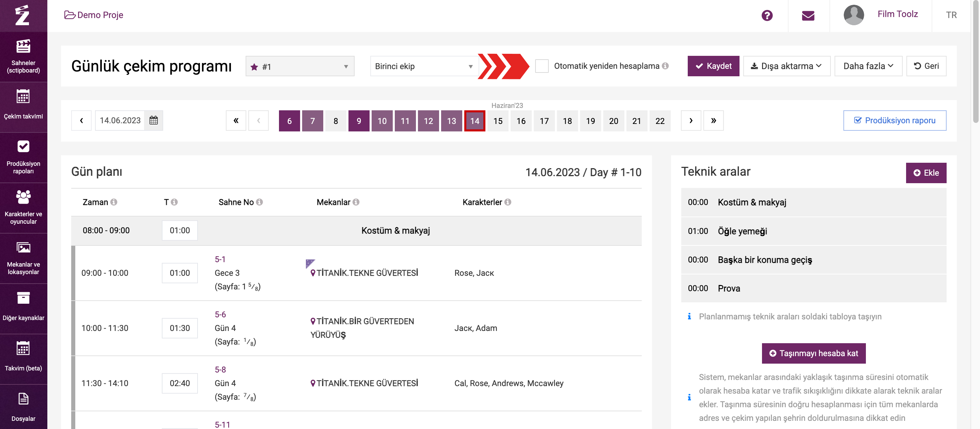Viewport: 980px width, 429px height.
Task: Click the 09:00 - 10:00 time cell
Action: (x=105, y=273)
